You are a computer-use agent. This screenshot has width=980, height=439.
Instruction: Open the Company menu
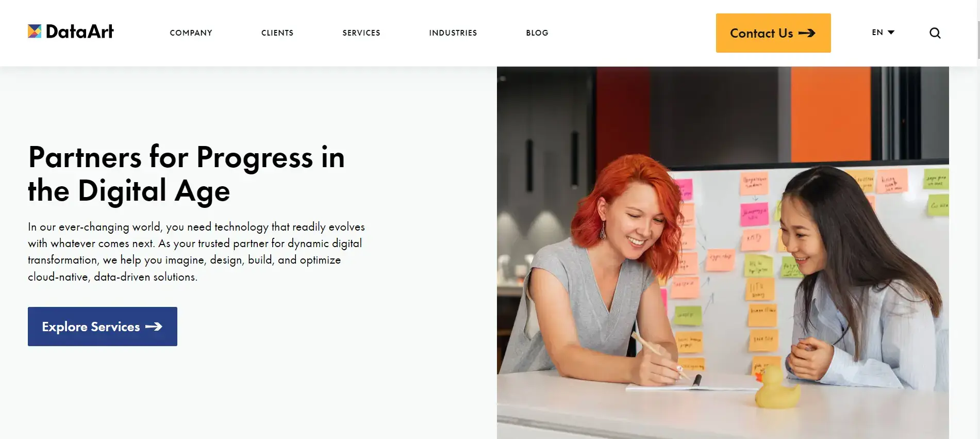(191, 33)
